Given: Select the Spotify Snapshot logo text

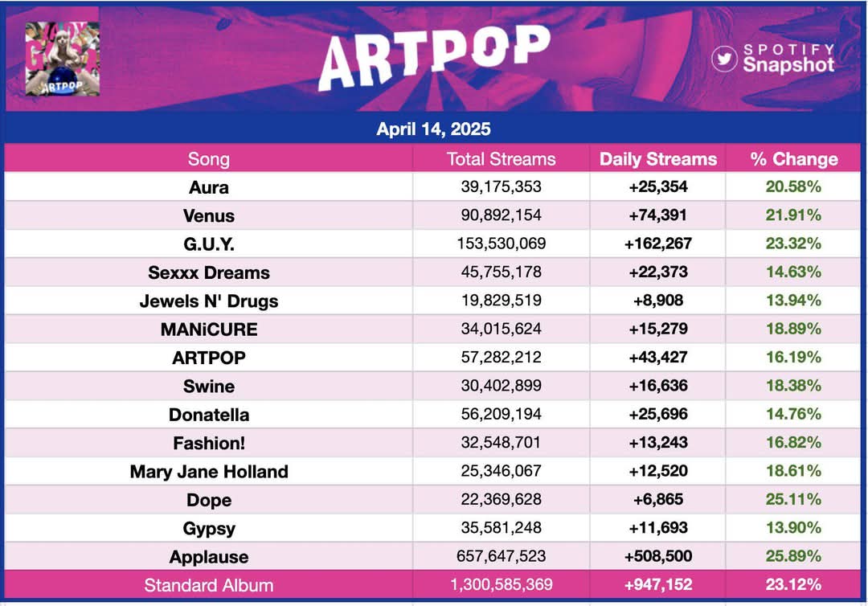Looking at the screenshot, I should [788, 58].
